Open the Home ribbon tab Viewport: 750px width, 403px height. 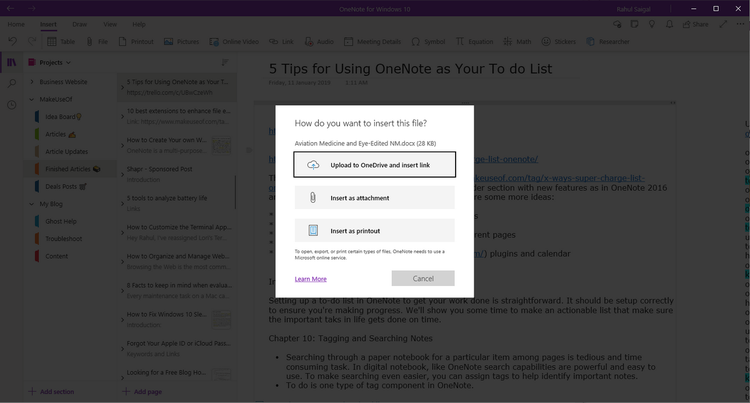click(x=16, y=24)
